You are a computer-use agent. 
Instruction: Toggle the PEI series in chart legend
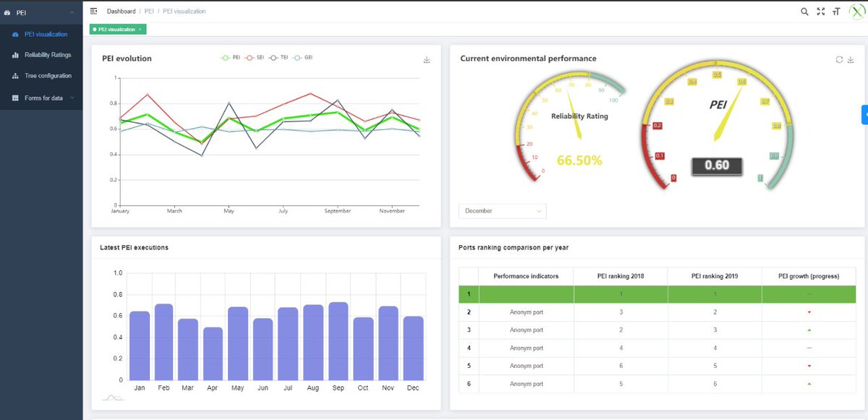tap(230, 57)
